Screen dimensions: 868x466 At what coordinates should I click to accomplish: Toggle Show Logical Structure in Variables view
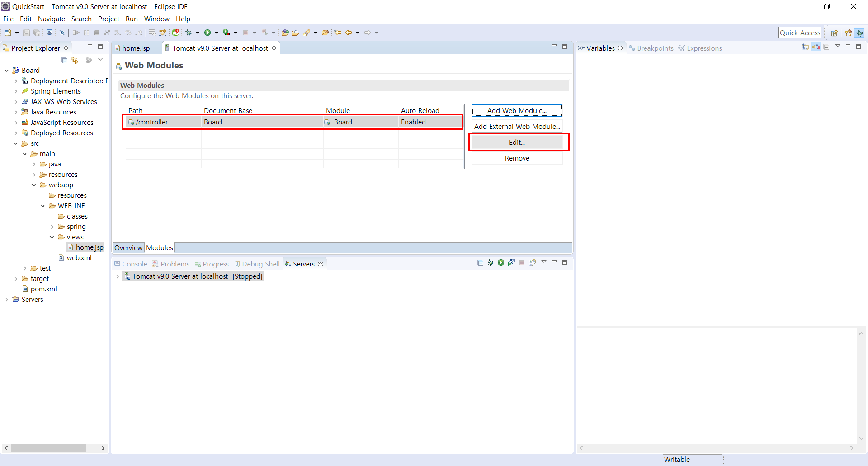(816, 47)
